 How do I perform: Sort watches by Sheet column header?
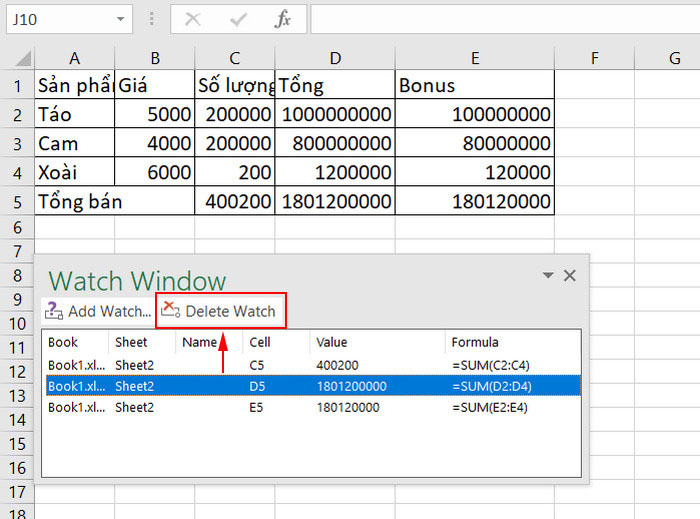[x=142, y=342]
